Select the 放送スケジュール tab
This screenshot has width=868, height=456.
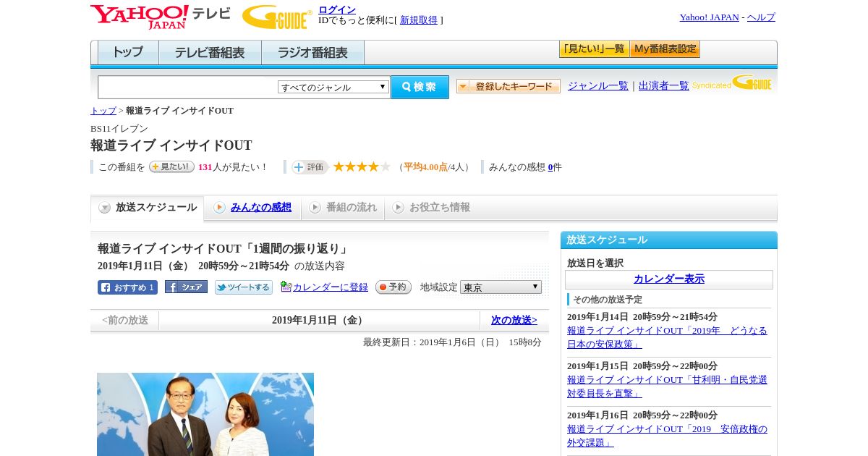pyautogui.click(x=148, y=208)
